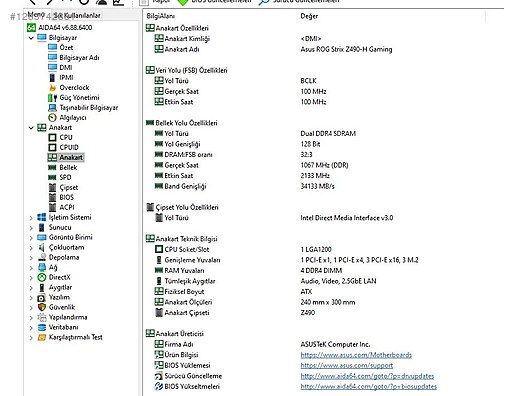Select the Bilgisayar Adı monitor icon

(52, 58)
